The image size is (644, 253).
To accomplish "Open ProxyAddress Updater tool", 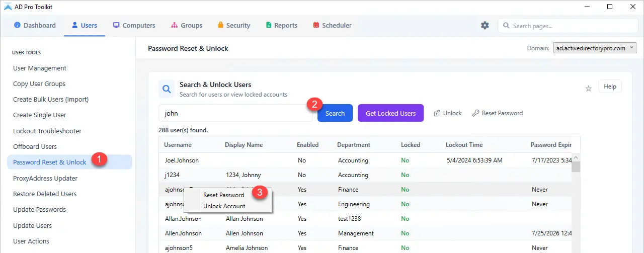I will click(45, 178).
